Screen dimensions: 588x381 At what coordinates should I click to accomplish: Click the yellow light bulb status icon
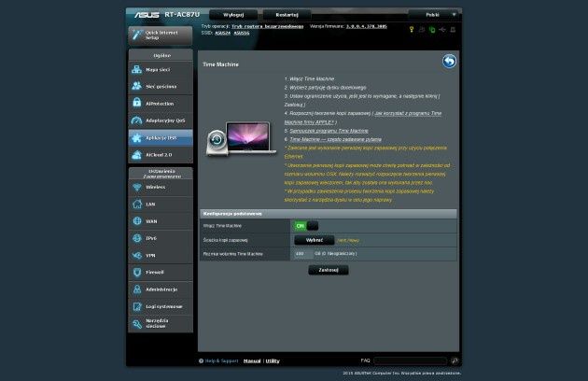(x=412, y=29)
